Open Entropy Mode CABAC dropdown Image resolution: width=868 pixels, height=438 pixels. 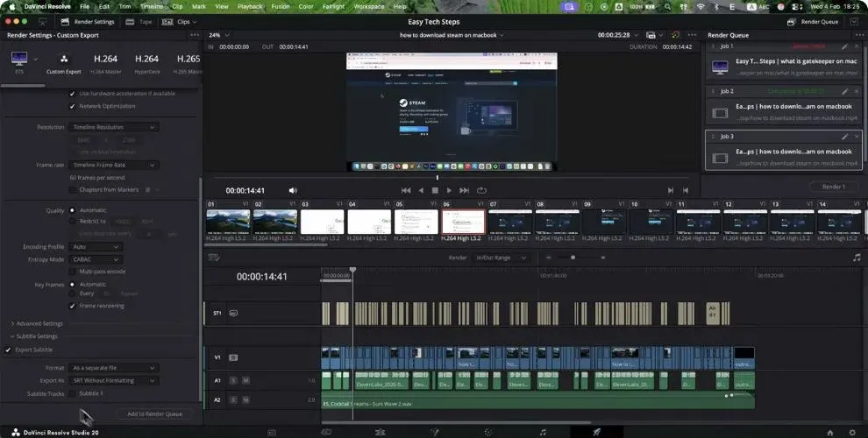[x=96, y=259]
